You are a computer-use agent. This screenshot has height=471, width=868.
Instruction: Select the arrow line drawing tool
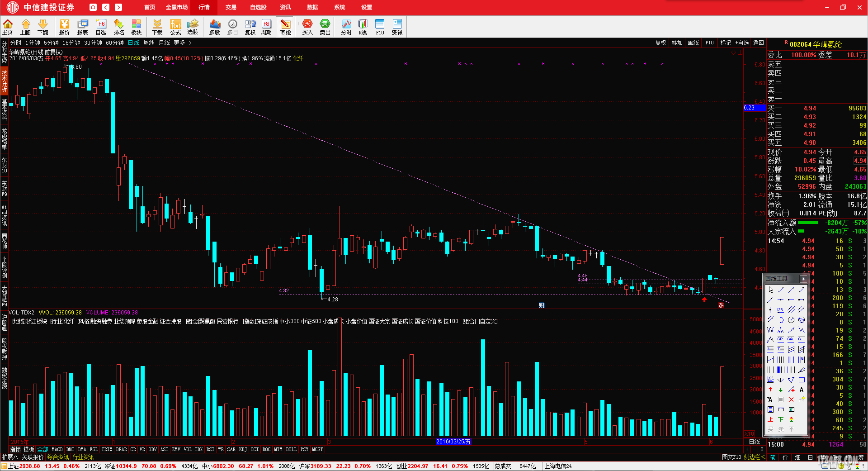(x=802, y=290)
